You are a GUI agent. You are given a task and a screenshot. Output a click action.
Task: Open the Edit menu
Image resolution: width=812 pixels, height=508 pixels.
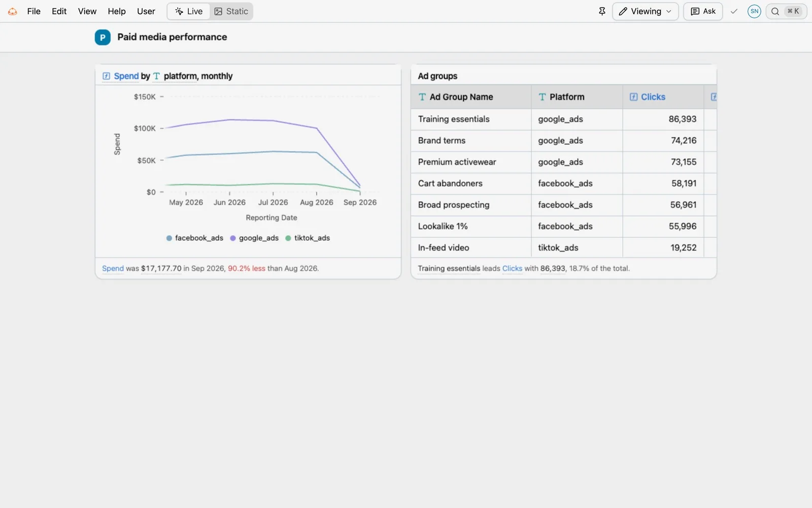click(x=59, y=11)
